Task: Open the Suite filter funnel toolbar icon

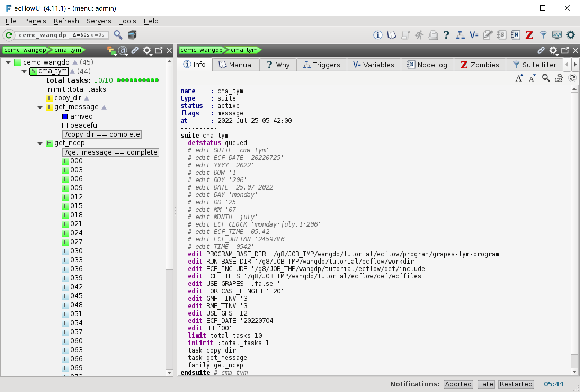Action: (x=543, y=35)
